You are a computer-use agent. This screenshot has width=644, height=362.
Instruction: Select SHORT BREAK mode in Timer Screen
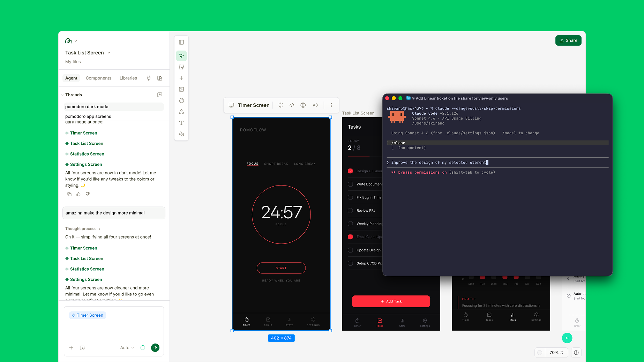point(276,164)
